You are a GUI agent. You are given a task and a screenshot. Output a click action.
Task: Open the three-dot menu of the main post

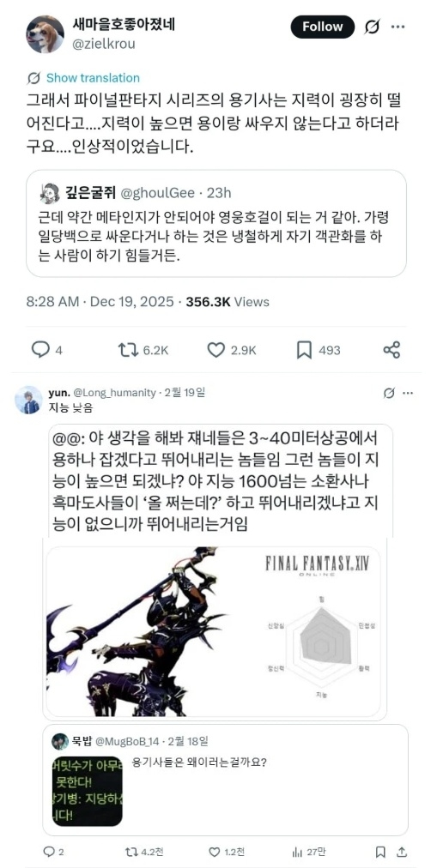pyautogui.click(x=397, y=27)
